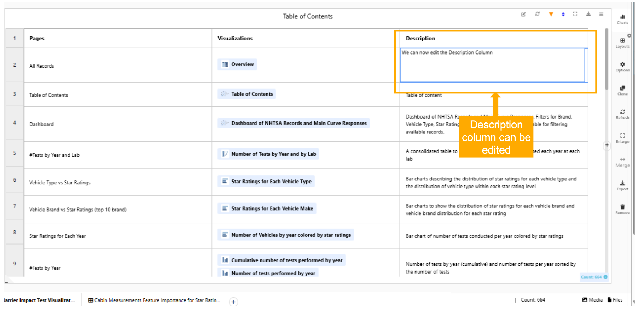Open the Charts panel in the sidebar

click(x=622, y=19)
